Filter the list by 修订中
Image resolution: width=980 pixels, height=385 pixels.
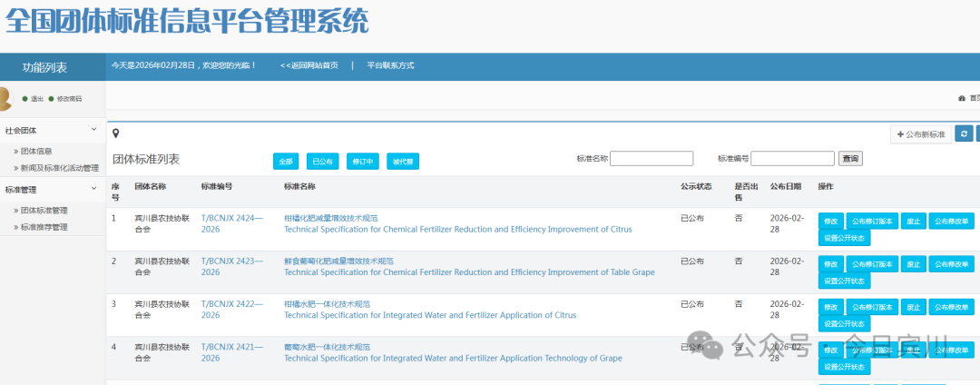tap(362, 161)
